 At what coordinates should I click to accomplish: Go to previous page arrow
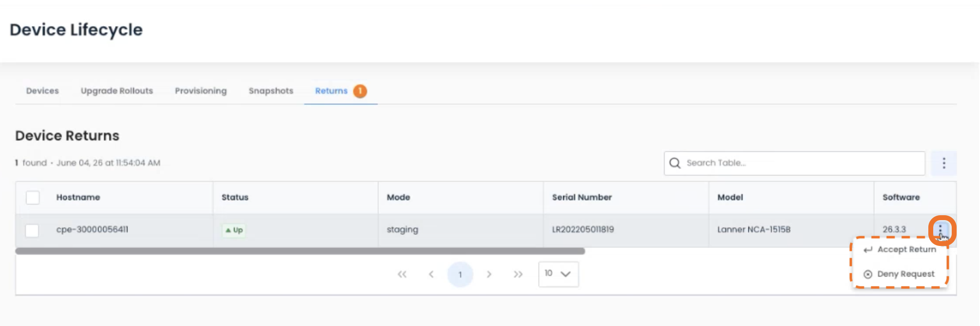coord(431,274)
